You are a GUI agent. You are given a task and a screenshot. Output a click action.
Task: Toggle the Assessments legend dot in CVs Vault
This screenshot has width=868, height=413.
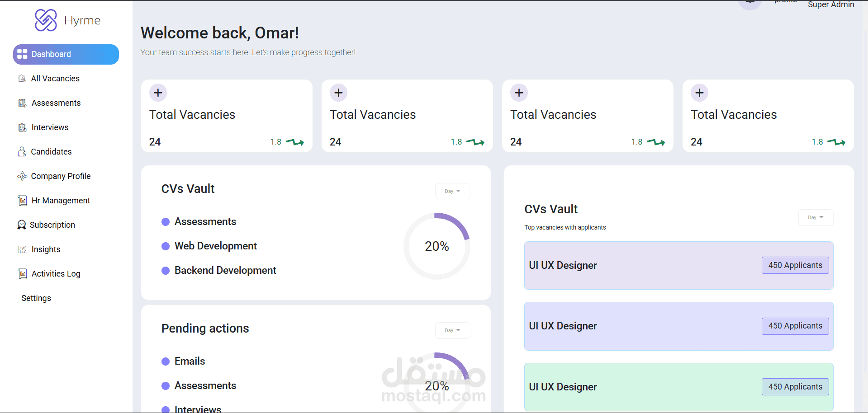pos(165,221)
